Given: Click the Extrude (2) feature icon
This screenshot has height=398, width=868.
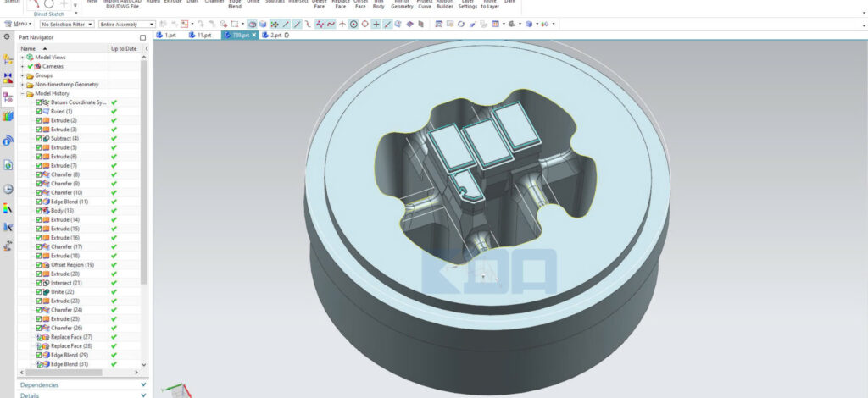Looking at the screenshot, I should 46,120.
